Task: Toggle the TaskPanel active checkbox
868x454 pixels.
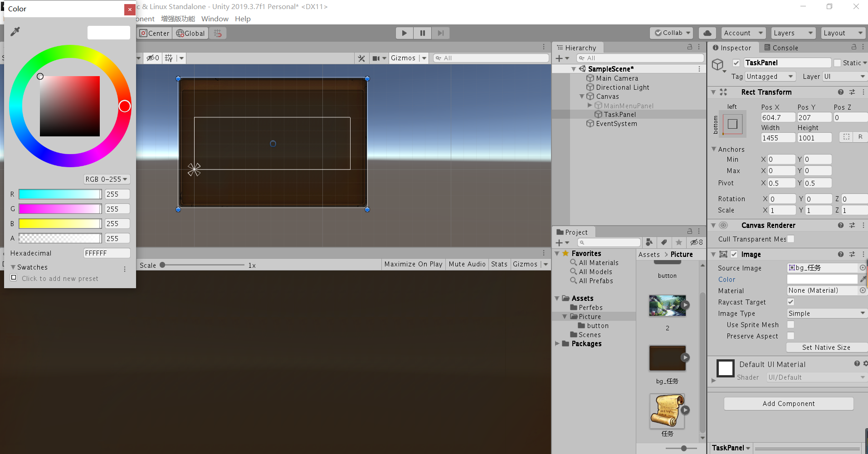Action: [x=736, y=63]
